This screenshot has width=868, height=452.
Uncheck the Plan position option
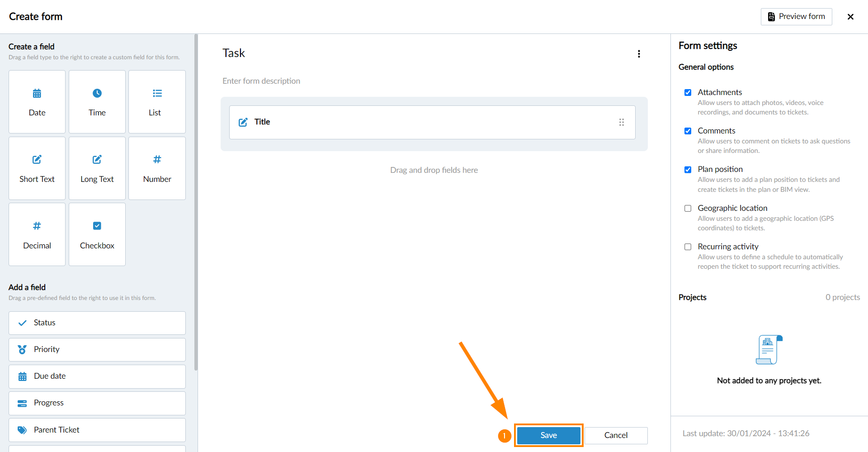pos(688,170)
